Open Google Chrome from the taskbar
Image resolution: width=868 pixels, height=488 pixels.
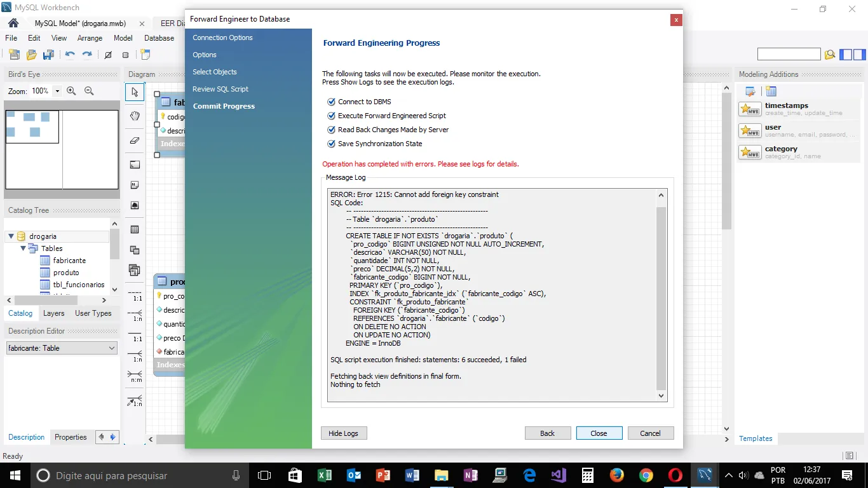coord(646,475)
